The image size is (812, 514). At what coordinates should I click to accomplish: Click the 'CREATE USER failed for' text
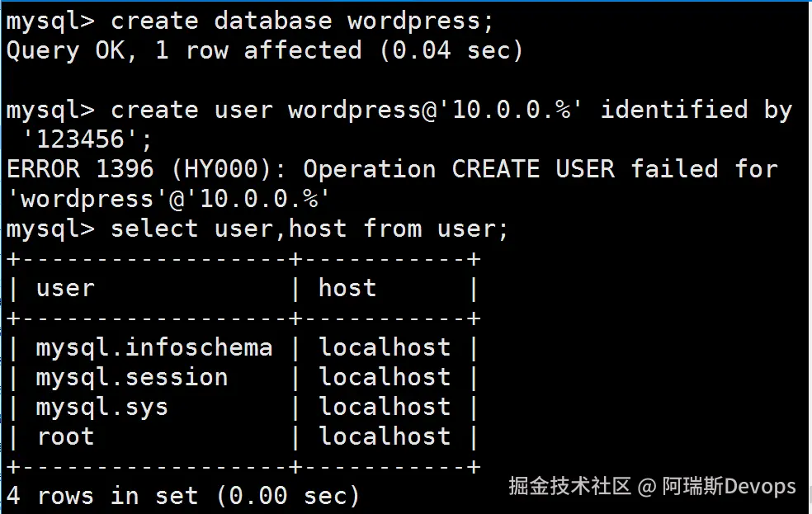[x=615, y=170]
